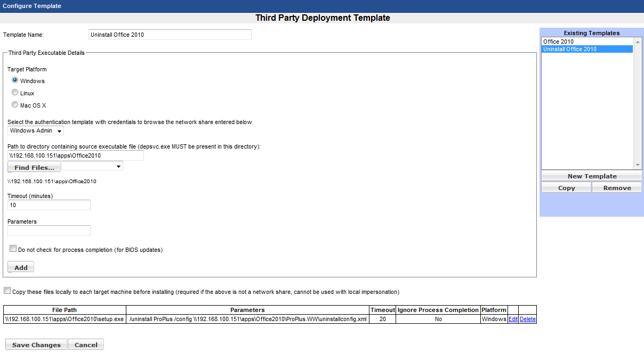Expand the file selection dropdown beside Find Files
Image resolution: width=644 pixels, height=361 pixels.
[92, 166]
